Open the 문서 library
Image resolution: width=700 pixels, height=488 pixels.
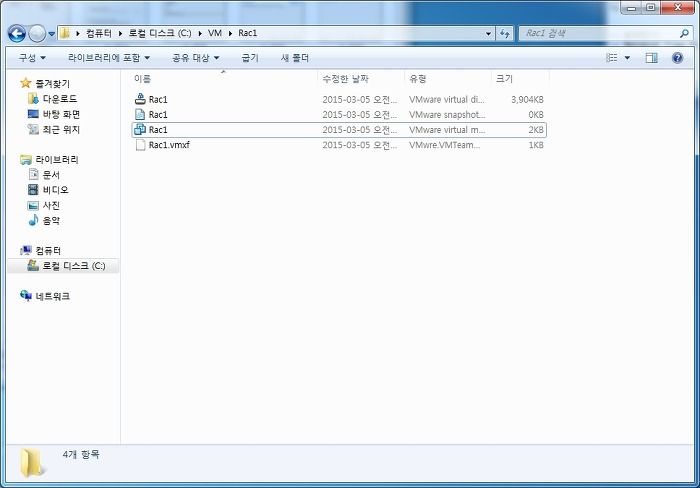coord(51,175)
